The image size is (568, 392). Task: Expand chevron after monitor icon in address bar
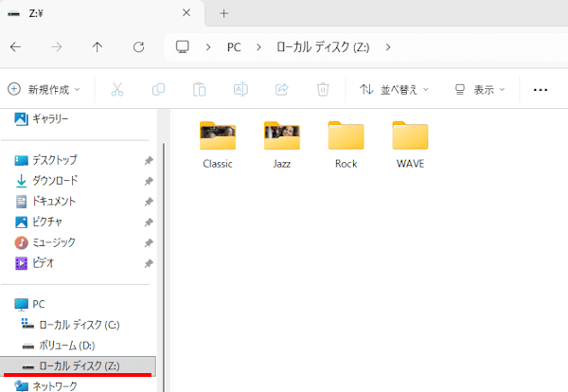click(208, 47)
